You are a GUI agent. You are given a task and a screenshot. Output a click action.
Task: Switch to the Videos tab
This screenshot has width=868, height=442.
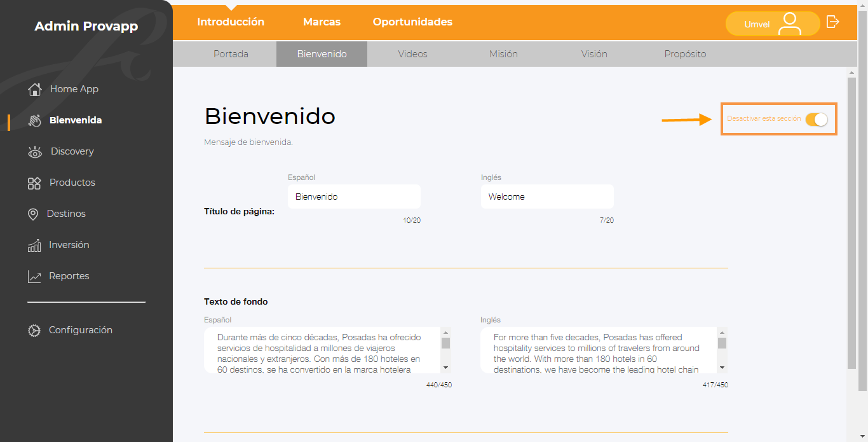[412, 54]
